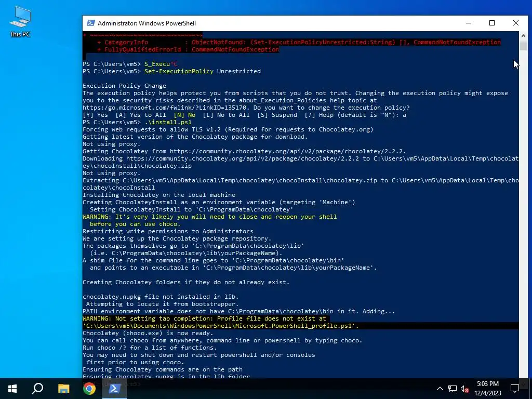Click 'Installing Chocolatey on the local machine' line
Screen dimensions: 532x399
pos(159,195)
